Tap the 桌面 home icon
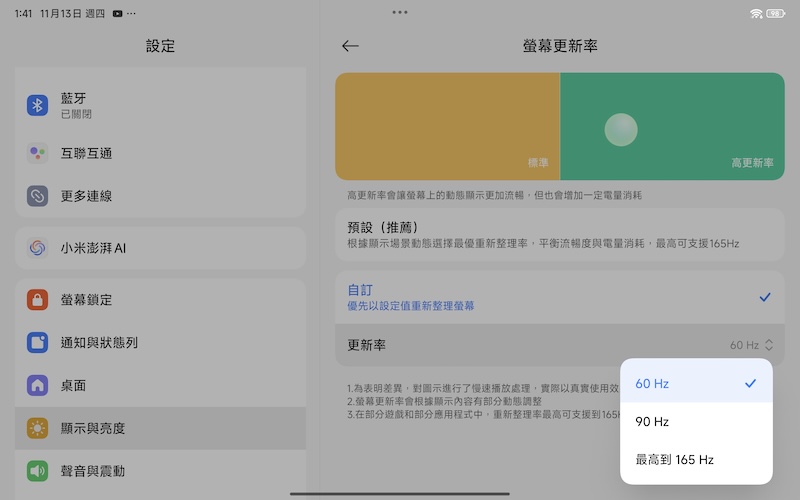The height and width of the screenshot is (500, 800). [37, 385]
